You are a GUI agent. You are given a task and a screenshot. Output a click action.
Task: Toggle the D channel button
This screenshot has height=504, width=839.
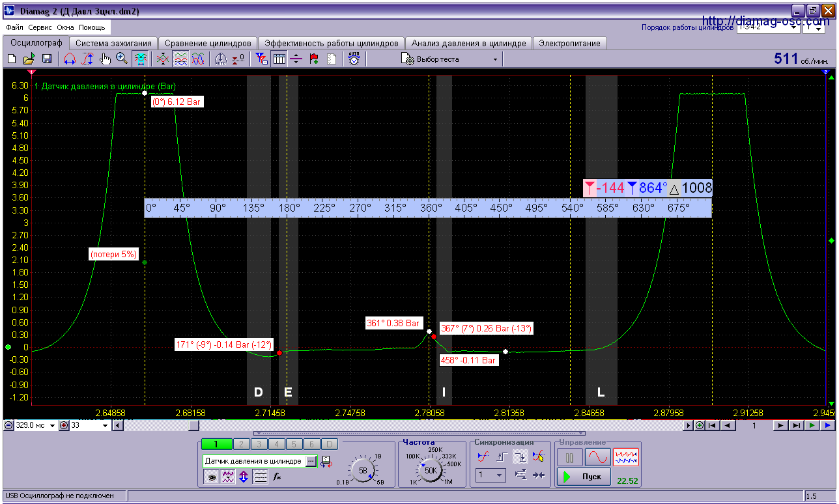point(330,444)
